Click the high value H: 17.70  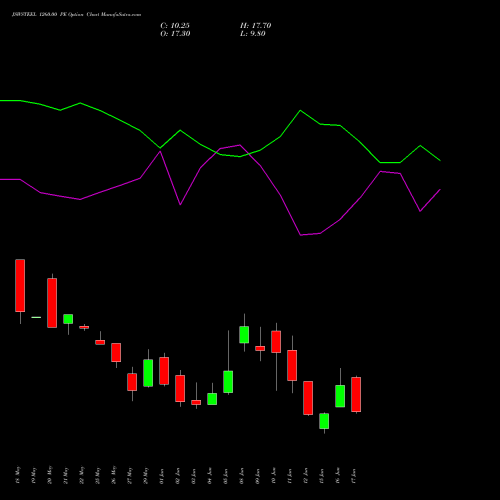click(256, 26)
